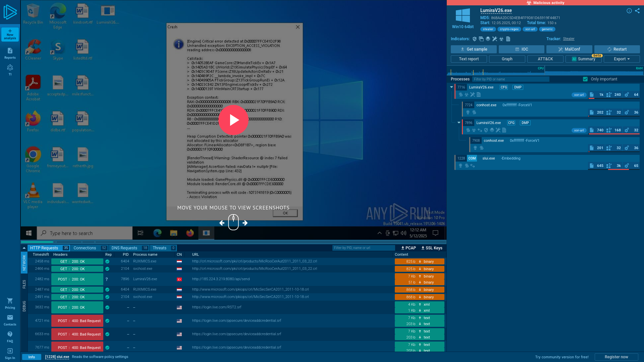The height and width of the screenshot is (362, 644).
Task: Click the crypto-regex tag
Action: tap(509, 29)
